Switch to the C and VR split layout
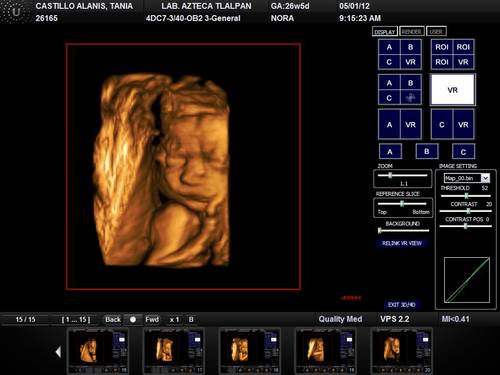This screenshot has width=500, height=375. [453, 124]
